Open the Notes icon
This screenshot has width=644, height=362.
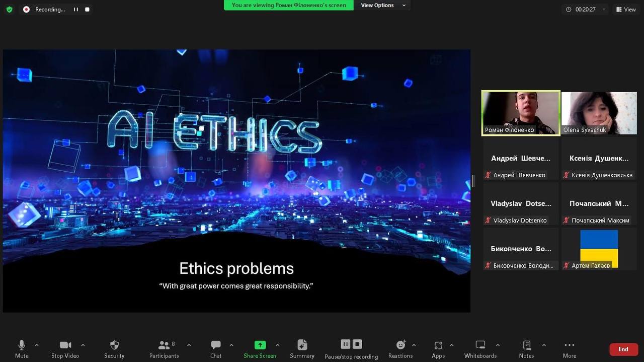(x=526, y=345)
